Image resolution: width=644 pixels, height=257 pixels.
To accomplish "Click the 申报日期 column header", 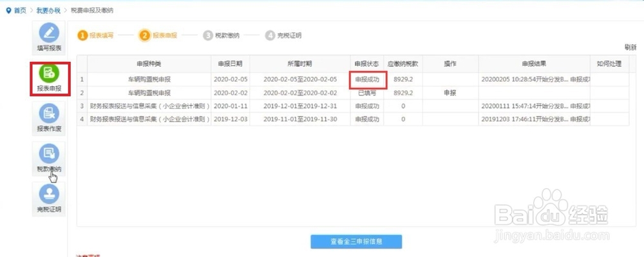I will tap(231, 64).
